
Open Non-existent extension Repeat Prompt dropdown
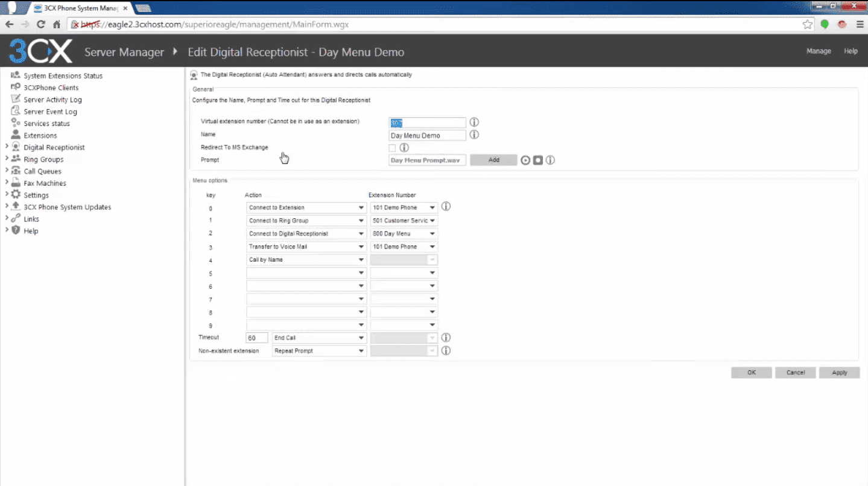click(x=319, y=351)
